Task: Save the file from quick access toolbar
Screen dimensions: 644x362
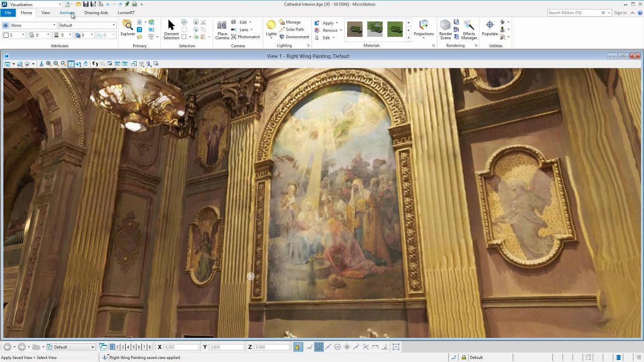Action: [x=86, y=4]
